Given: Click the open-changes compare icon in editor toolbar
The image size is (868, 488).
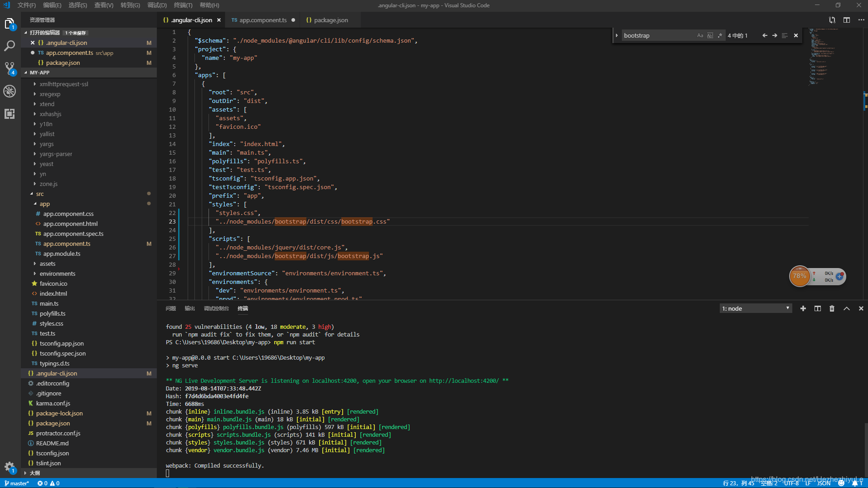Looking at the screenshot, I should coord(832,20).
